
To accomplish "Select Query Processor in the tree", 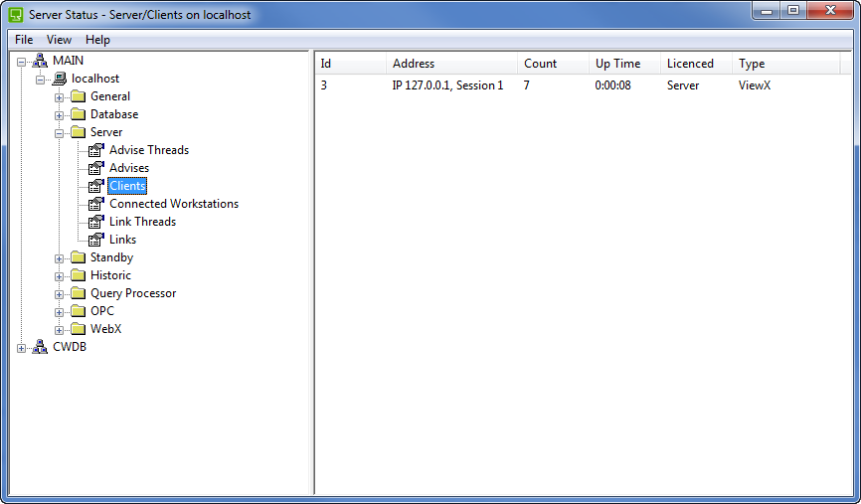I will [x=133, y=293].
